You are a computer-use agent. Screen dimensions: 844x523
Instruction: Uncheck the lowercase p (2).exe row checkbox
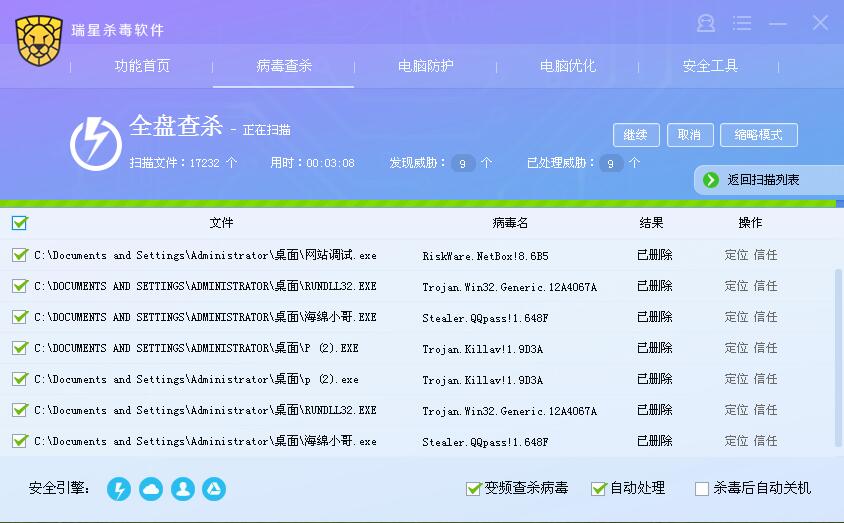coord(20,379)
